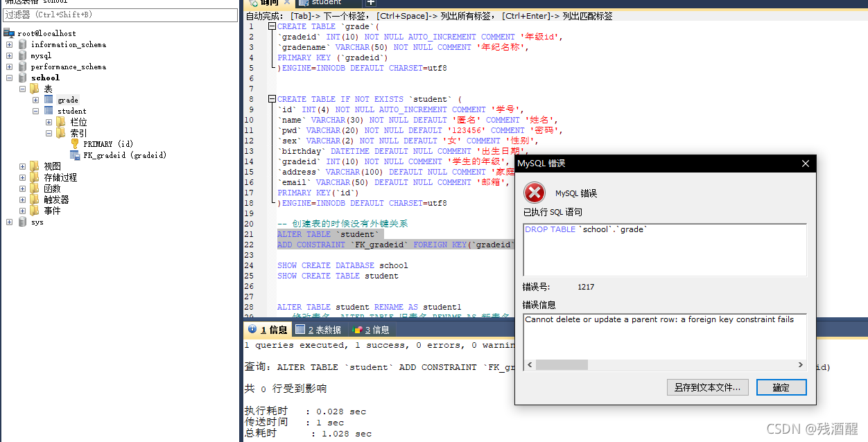Expand the 函数 functions folder
Image resolution: width=868 pixels, height=442 pixels.
[22, 188]
